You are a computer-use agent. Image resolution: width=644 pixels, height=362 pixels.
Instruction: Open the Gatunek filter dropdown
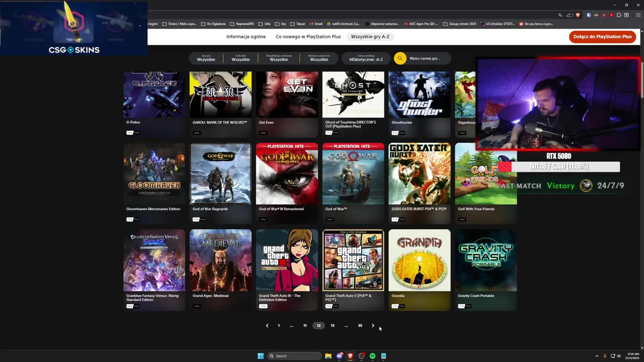[x=240, y=58]
